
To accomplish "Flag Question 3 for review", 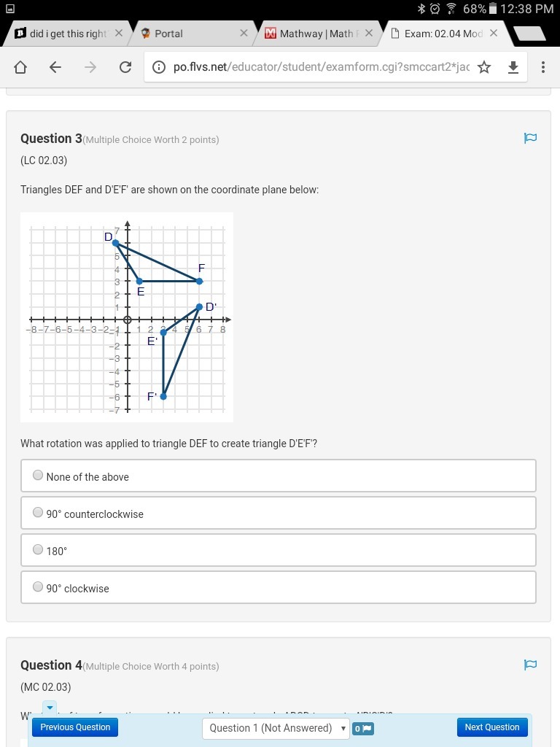I will coord(531,139).
